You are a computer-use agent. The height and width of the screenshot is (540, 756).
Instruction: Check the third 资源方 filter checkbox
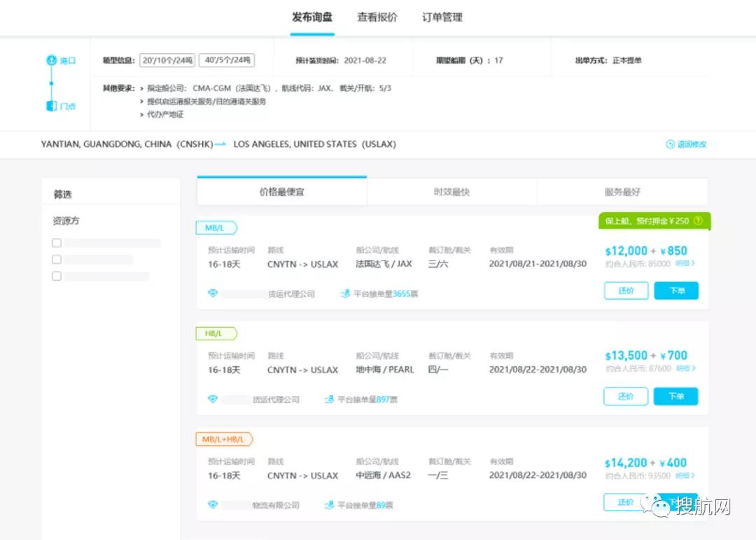click(56, 276)
